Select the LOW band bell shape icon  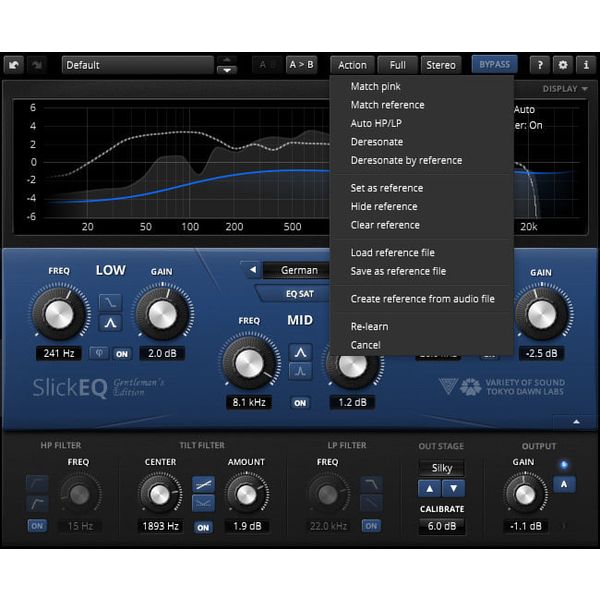pos(110,323)
